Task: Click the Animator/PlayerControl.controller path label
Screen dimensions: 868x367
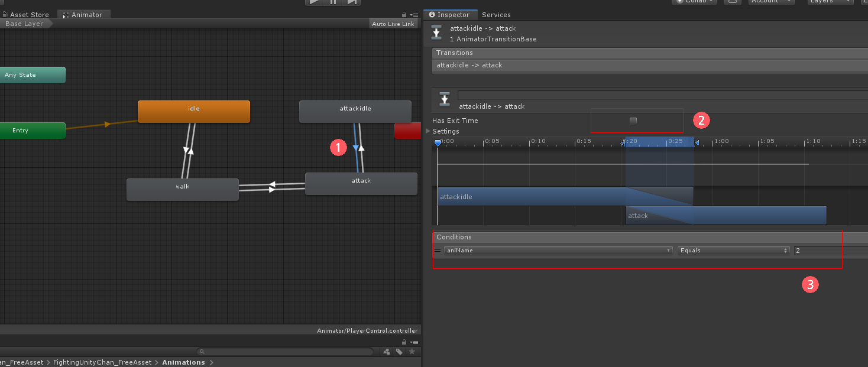Action: [368, 330]
